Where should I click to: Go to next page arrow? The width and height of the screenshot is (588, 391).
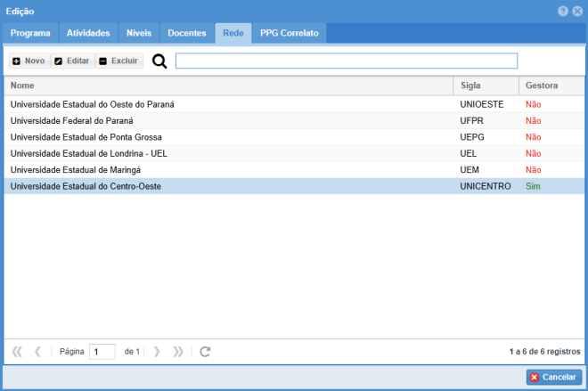157,352
